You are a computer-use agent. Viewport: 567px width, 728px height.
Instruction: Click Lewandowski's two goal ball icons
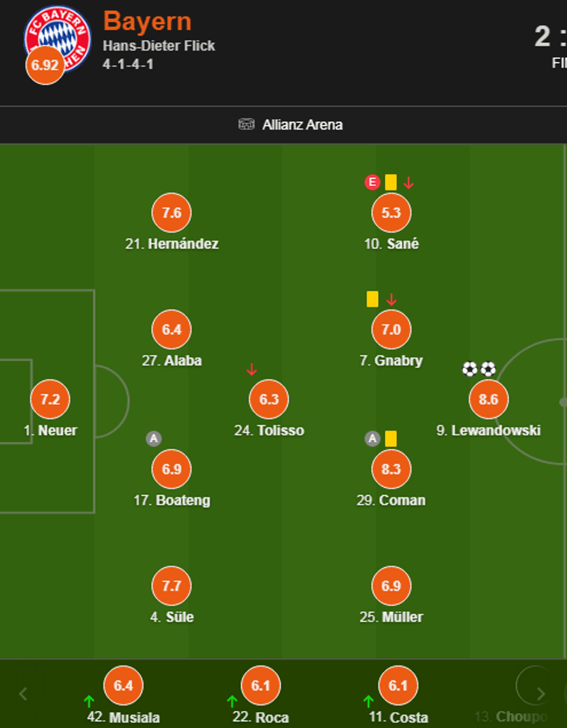click(x=479, y=369)
